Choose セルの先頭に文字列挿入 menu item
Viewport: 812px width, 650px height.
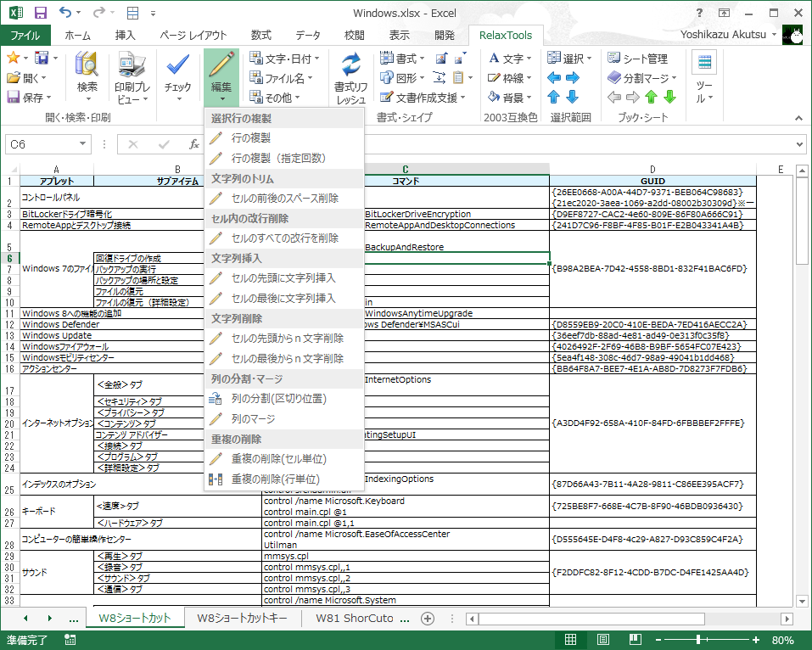(x=283, y=278)
